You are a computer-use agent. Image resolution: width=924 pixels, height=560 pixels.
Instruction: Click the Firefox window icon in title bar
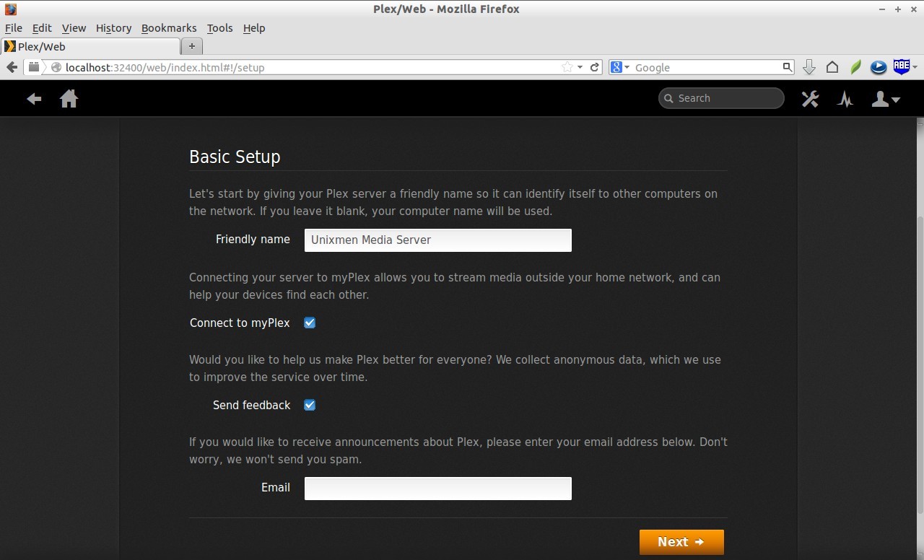pos(10,9)
